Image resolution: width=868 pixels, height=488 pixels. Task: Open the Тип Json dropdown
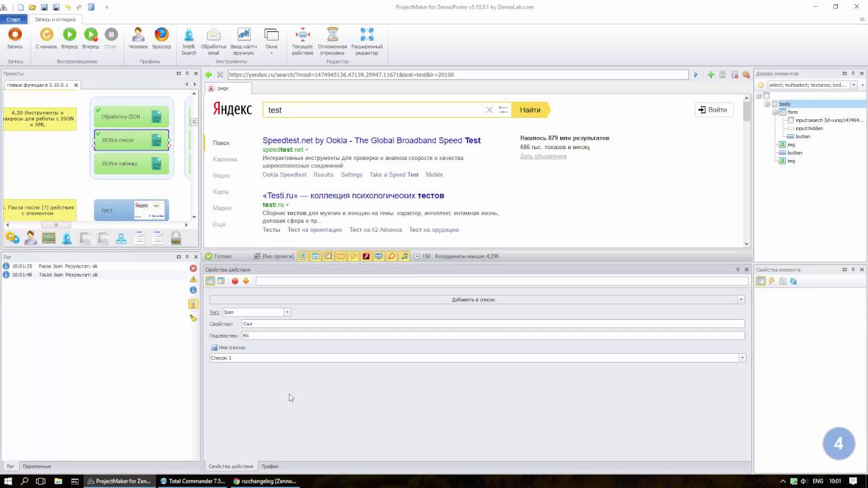[287, 312]
